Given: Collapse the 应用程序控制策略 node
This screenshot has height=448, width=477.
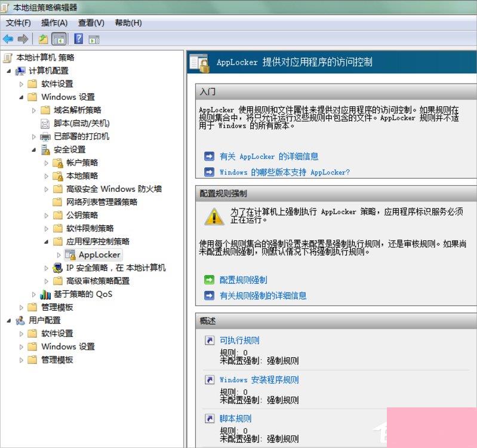Looking at the screenshot, I should (46, 242).
